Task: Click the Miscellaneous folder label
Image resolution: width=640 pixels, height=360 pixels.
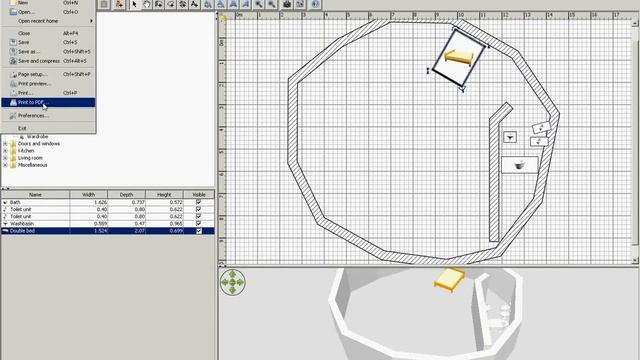Action: click(33, 165)
